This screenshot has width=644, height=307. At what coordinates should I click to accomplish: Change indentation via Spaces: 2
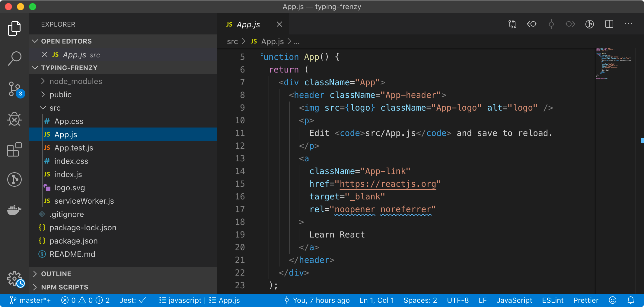420,300
